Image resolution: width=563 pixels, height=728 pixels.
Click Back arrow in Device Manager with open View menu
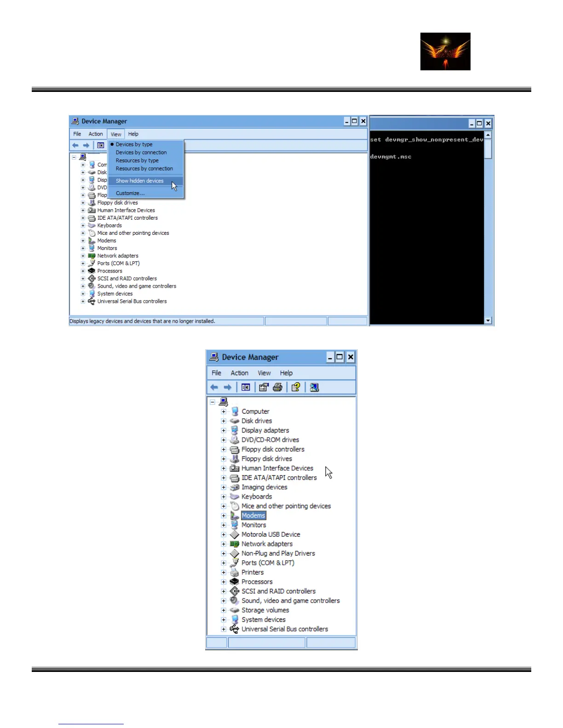[x=75, y=145]
